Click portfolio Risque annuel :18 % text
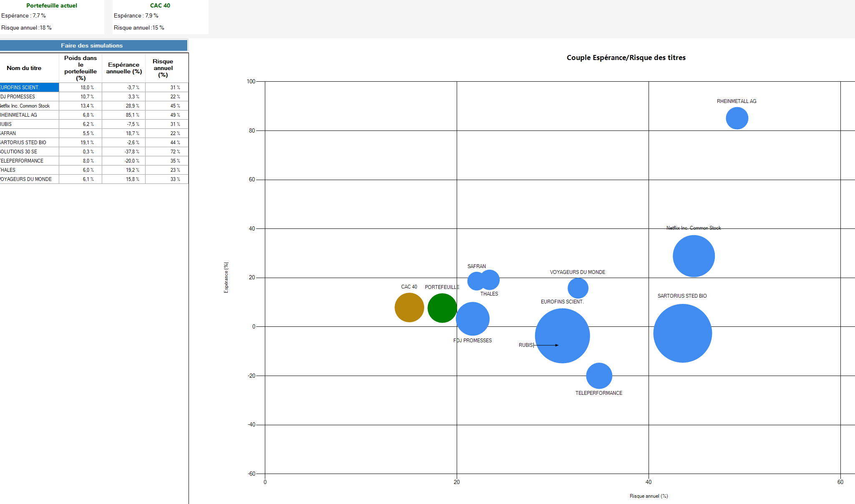855x504 pixels. point(26,28)
